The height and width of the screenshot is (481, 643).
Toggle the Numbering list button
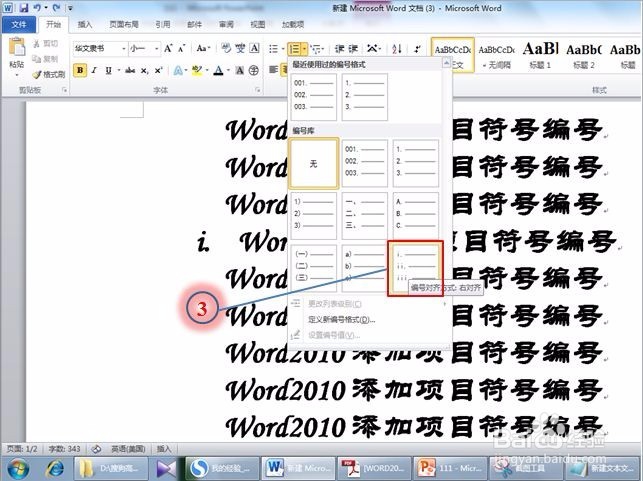(x=294, y=49)
